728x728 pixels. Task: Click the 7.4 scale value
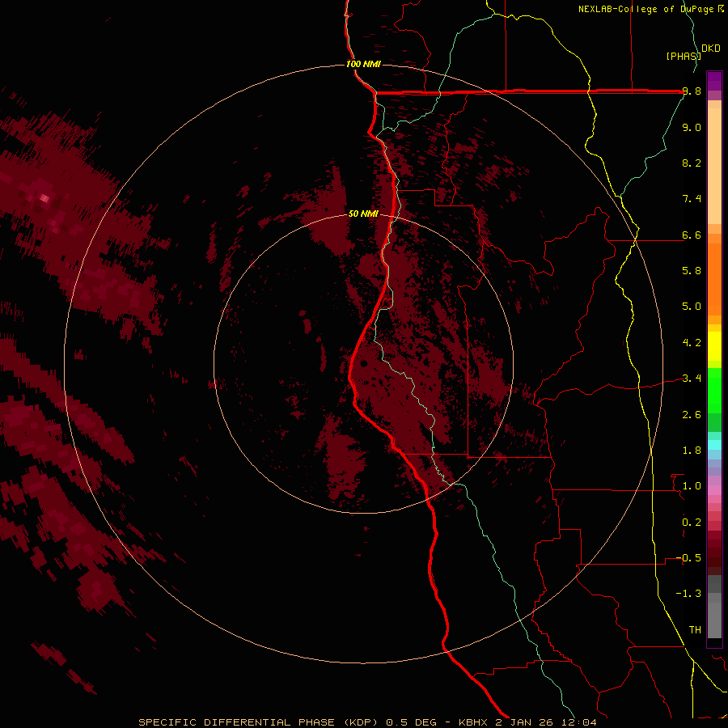coord(692,199)
